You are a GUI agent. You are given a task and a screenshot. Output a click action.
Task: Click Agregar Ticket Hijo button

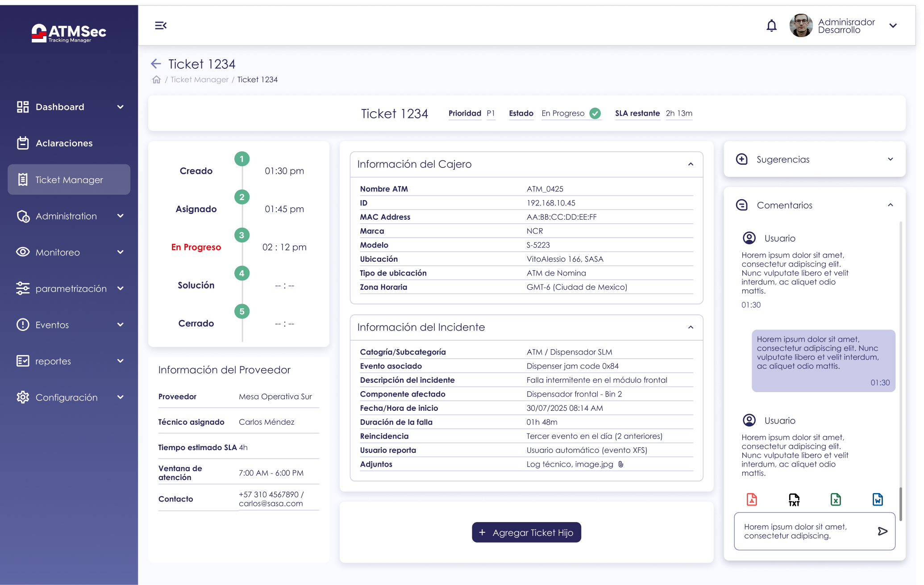526,532
